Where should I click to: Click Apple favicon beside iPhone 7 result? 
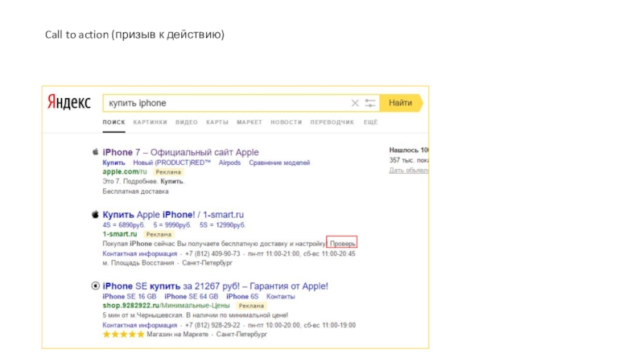pos(95,152)
